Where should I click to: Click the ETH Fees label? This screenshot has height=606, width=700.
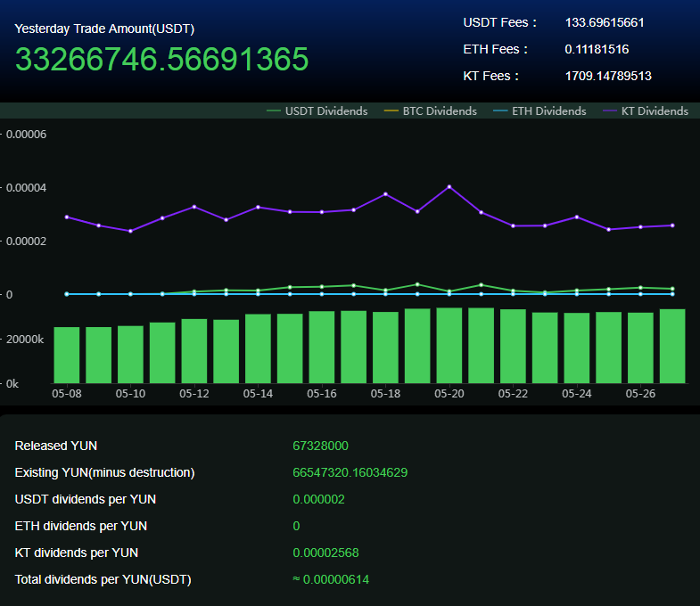[496, 50]
